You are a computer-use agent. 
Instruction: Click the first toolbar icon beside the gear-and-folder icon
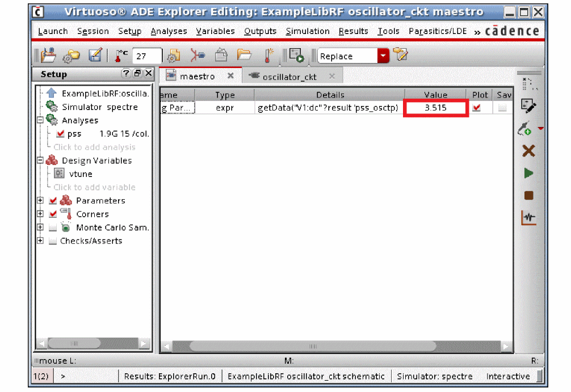coord(48,56)
